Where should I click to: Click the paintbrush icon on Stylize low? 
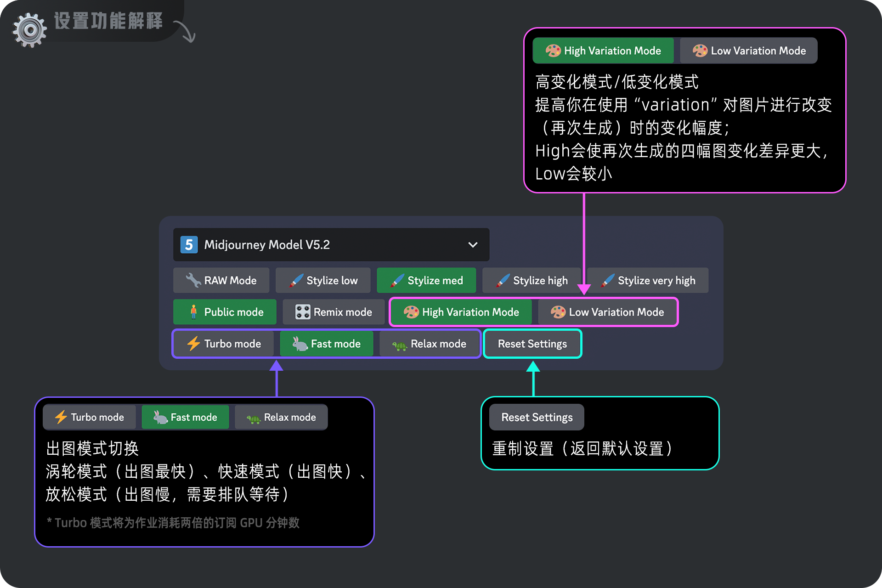click(x=296, y=280)
